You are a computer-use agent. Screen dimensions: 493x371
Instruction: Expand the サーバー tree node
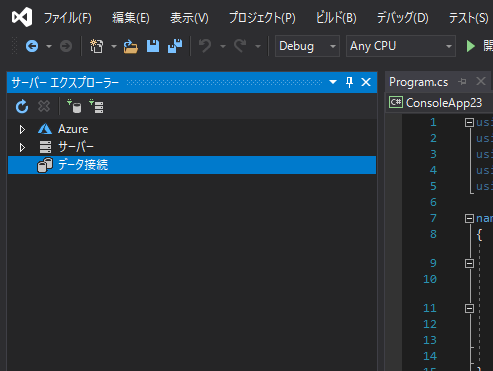coord(22,147)
